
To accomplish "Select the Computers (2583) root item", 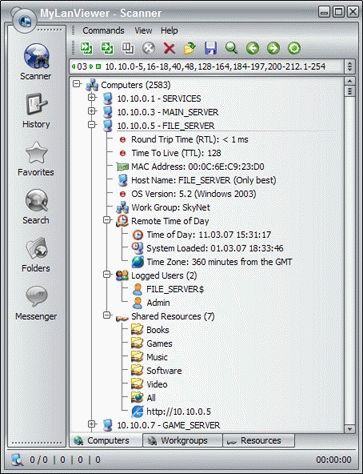I will 136,85.
